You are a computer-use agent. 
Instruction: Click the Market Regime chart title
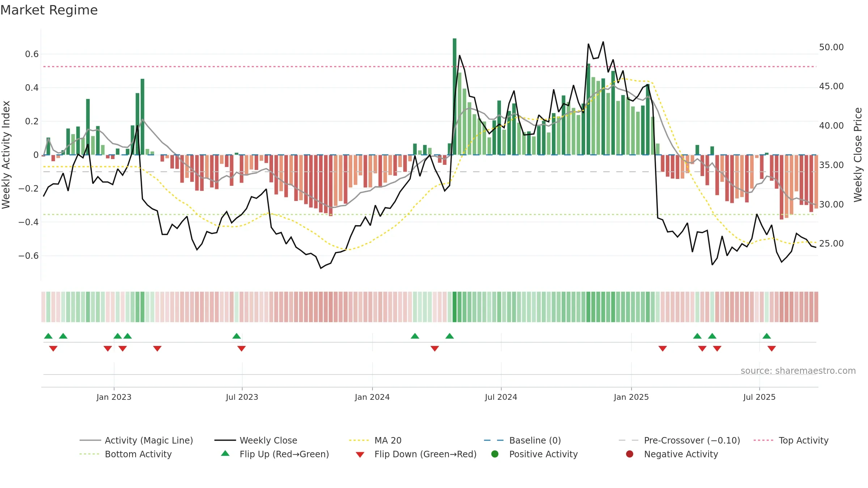point(49,10)
